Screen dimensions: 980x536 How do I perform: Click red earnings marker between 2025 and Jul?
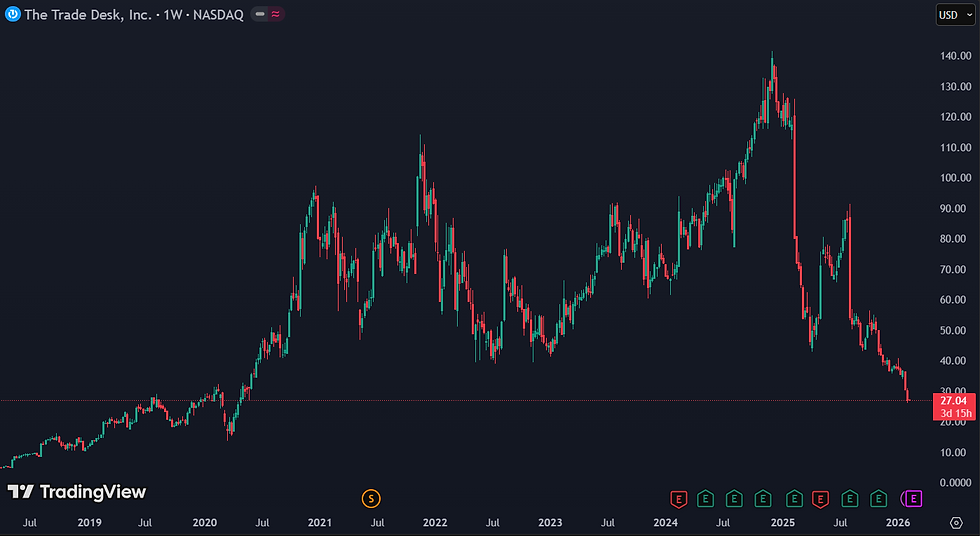click(820, 499)
